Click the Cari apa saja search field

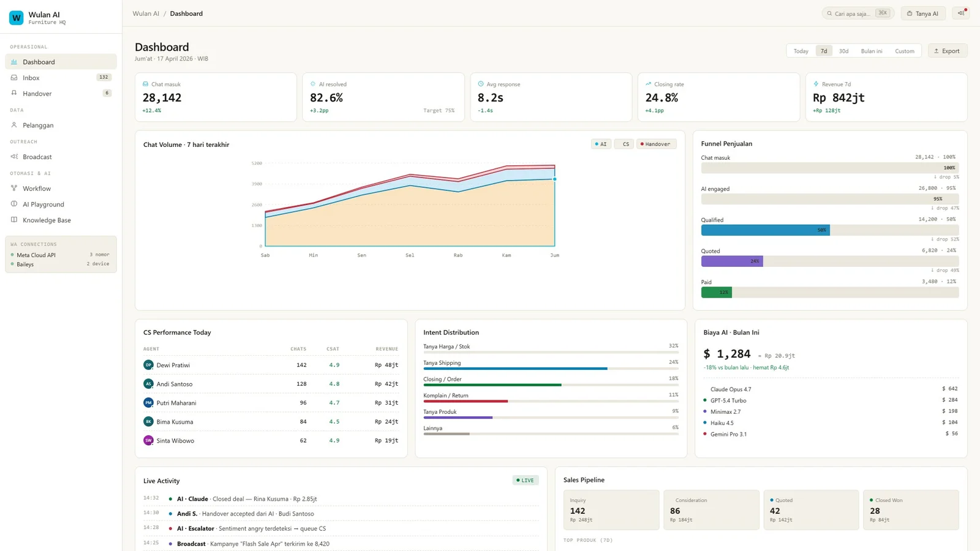pyautogui.click(x=856, y=12)
